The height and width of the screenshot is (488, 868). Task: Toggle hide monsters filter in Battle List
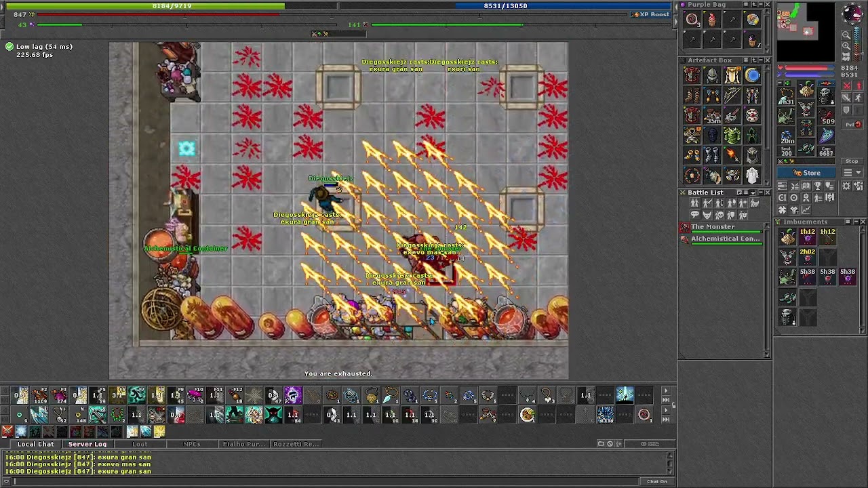click(707, 214)
